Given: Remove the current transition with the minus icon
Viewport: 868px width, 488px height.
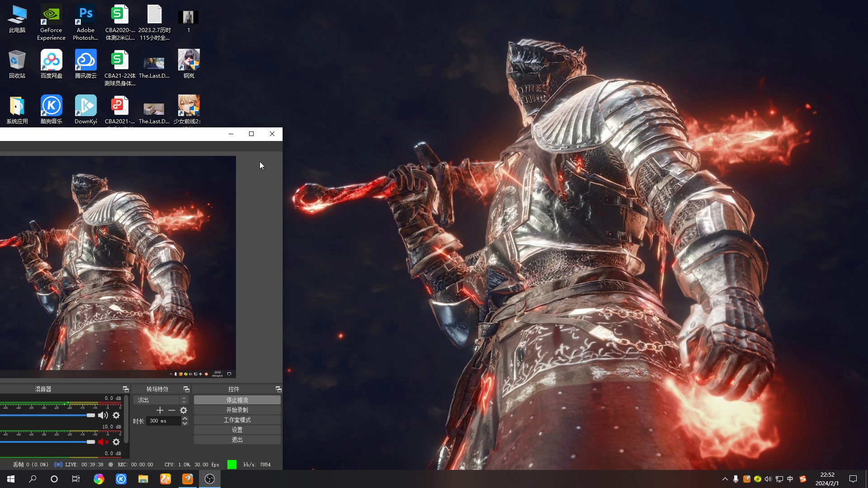Looking at the screenshot, I should tap(172, 410).
